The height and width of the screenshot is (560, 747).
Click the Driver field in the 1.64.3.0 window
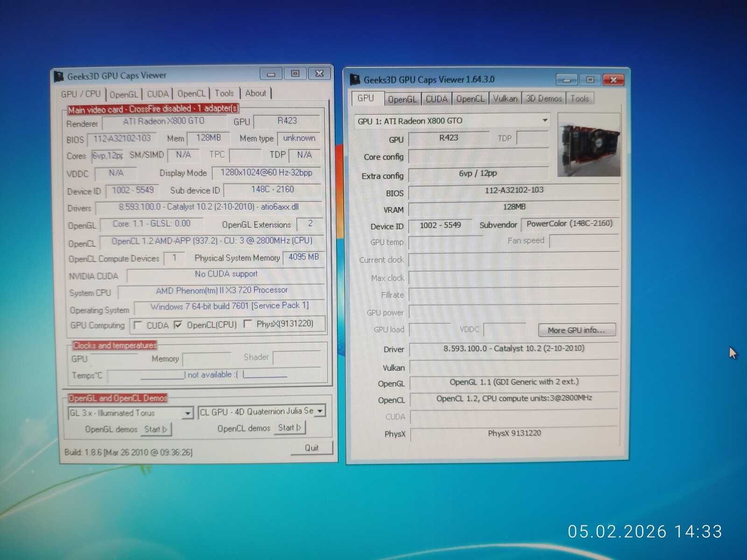[514, 349]
